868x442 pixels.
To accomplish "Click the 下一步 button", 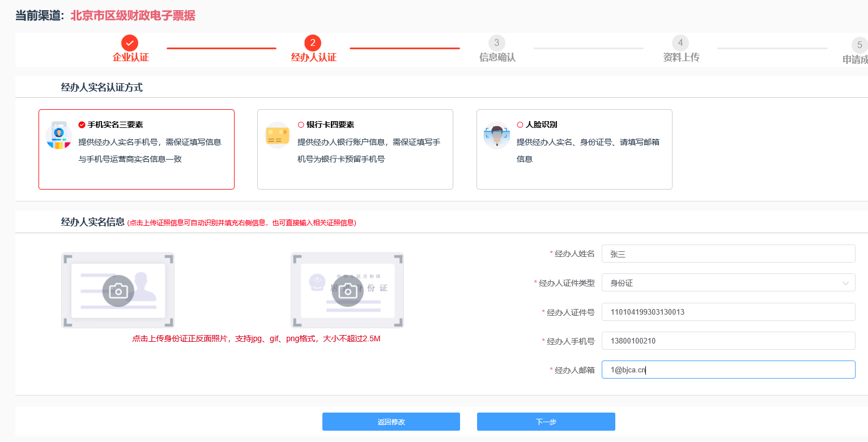I will tap(546, 422).
